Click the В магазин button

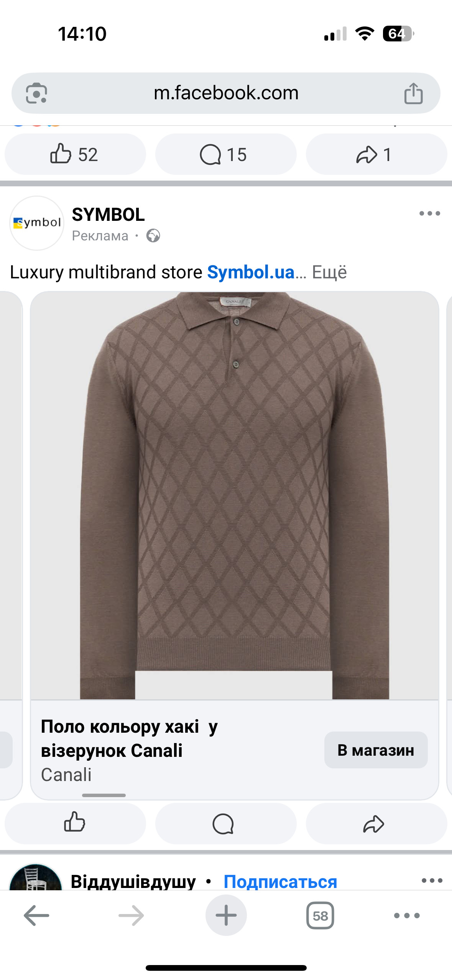click(x=376, y=750)
